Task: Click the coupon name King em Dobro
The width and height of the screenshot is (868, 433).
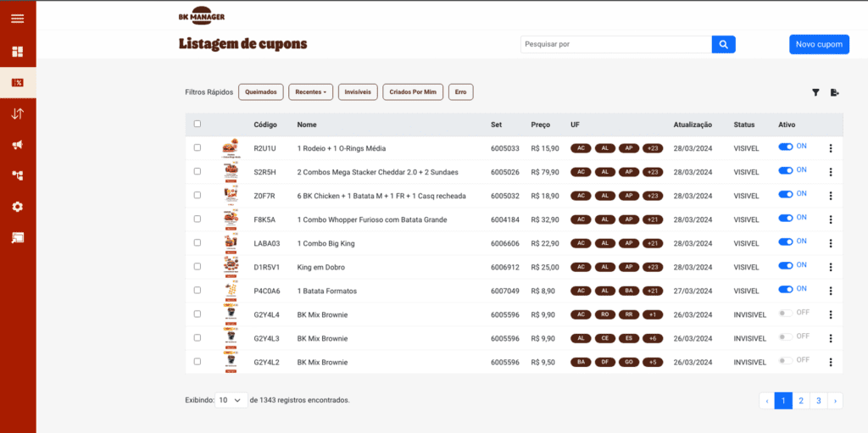Action: [x=321, y=268]
